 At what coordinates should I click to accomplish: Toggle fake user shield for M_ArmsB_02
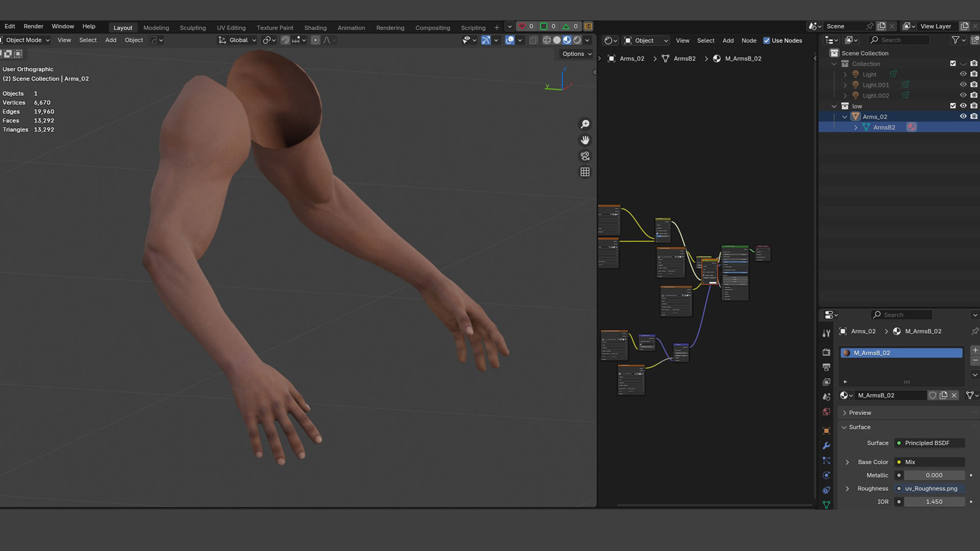(x=933, y=395)
